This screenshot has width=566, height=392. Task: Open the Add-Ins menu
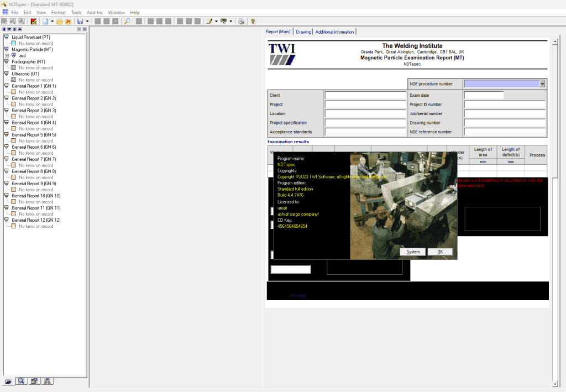[x=95, y=12]
